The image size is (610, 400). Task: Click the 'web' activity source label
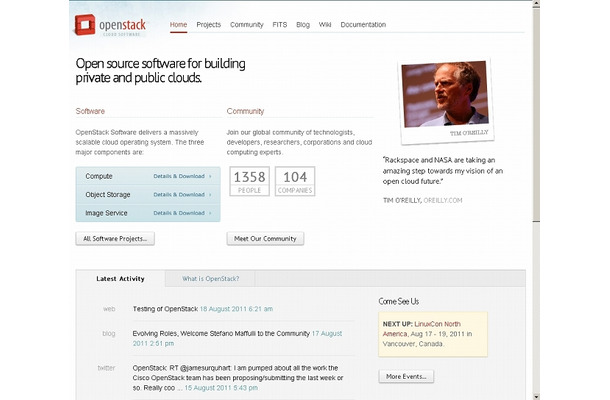(x=109, y=309)
